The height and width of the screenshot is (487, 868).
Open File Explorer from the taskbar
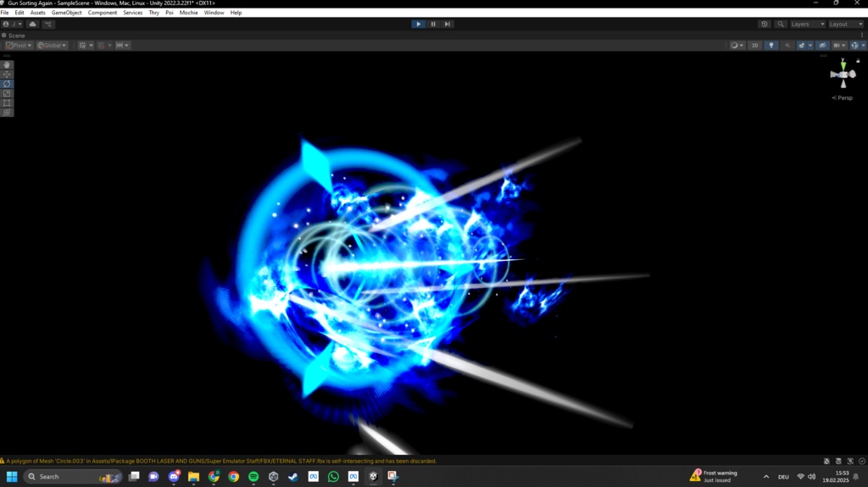click(x=194, y=476)
